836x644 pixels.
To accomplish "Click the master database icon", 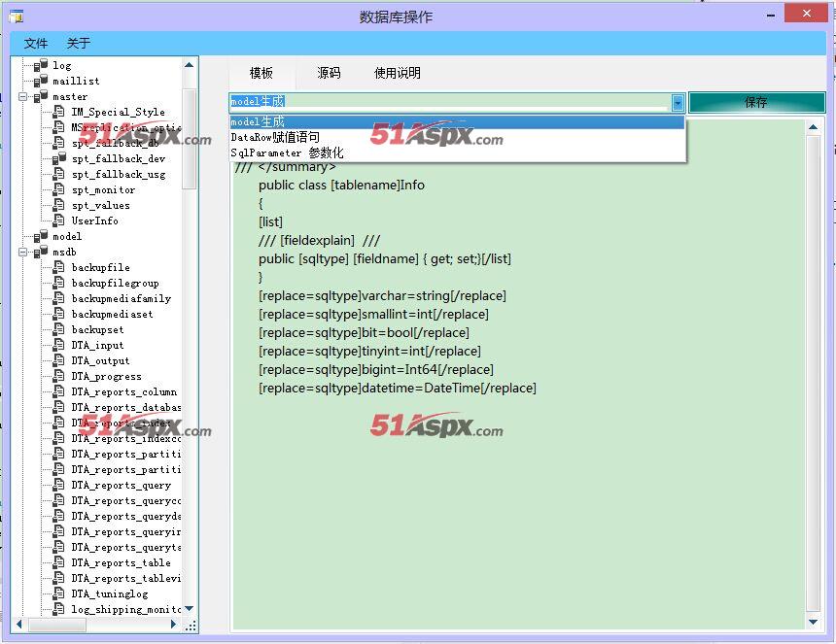I will tap(41, 96).
